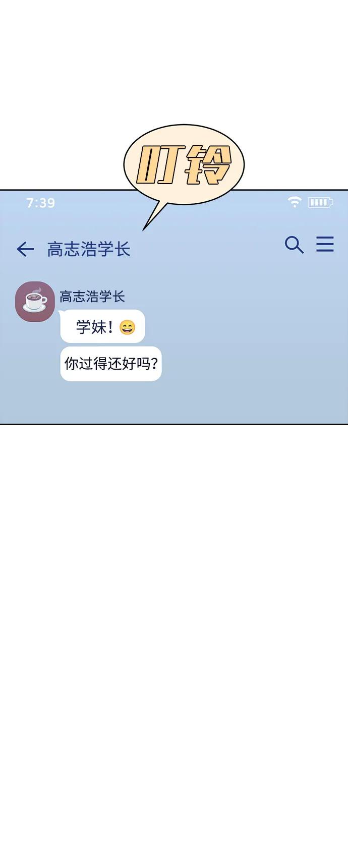
Task: Open the search magnifier icon
Action: (x=294, y=245)
